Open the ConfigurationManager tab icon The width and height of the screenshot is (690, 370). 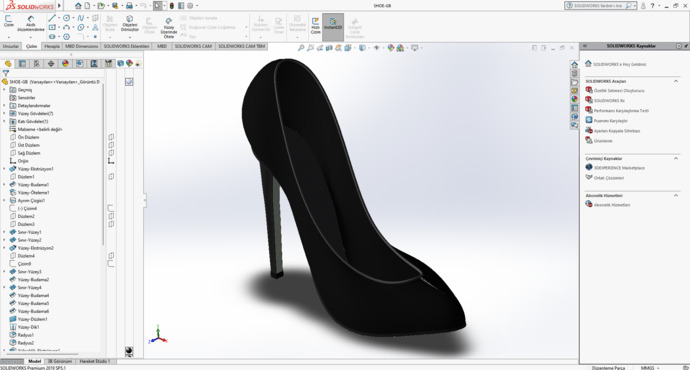pyautogui.click(x=37, y=64)
